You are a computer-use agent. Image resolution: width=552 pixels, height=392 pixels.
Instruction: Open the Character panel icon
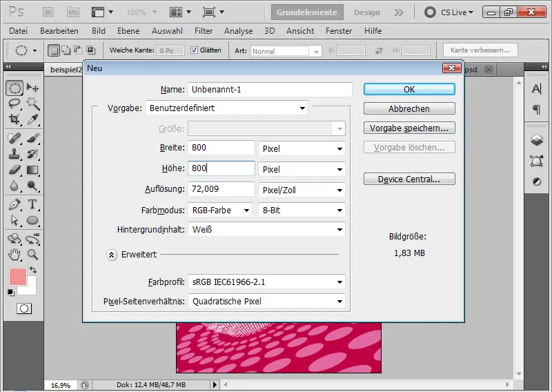tap(537, 89)
